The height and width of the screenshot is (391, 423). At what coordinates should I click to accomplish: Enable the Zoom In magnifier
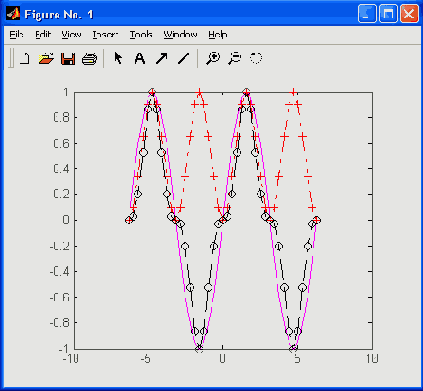tap(213, 58)
